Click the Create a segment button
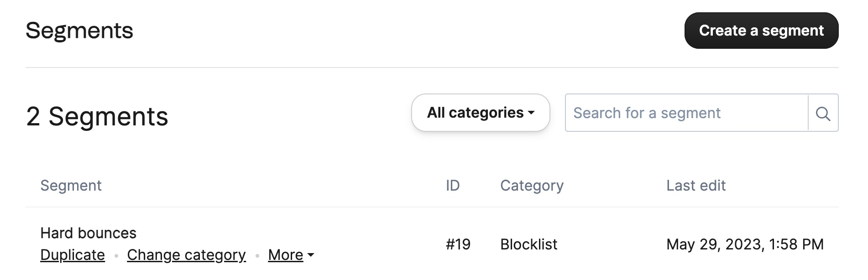Screen dimensions: 868x280 761,31
